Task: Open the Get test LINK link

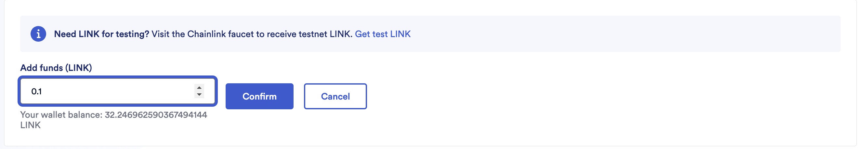Action: click(x=382, y=34)
